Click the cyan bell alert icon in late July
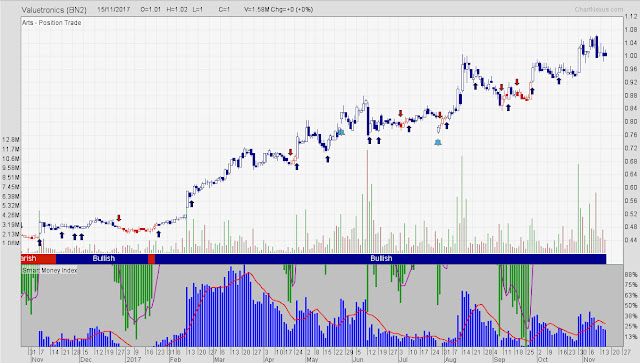 point(438,143)
